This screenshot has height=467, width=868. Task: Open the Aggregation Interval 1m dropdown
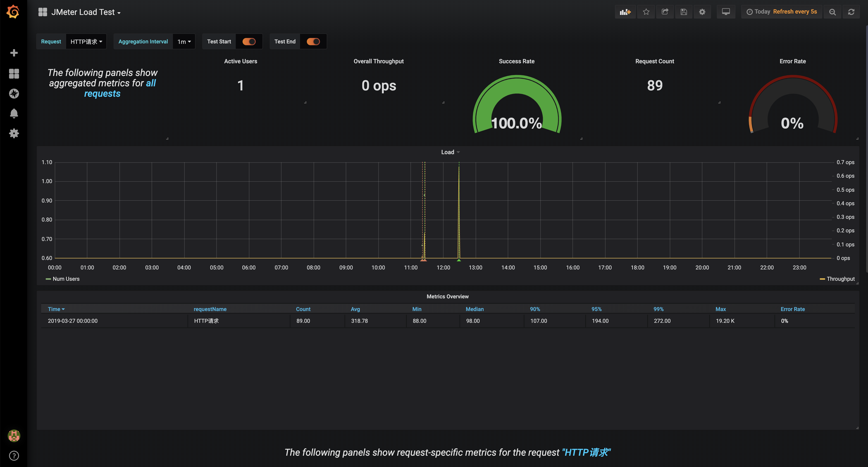pyautogui.click(x=184, y=41)
